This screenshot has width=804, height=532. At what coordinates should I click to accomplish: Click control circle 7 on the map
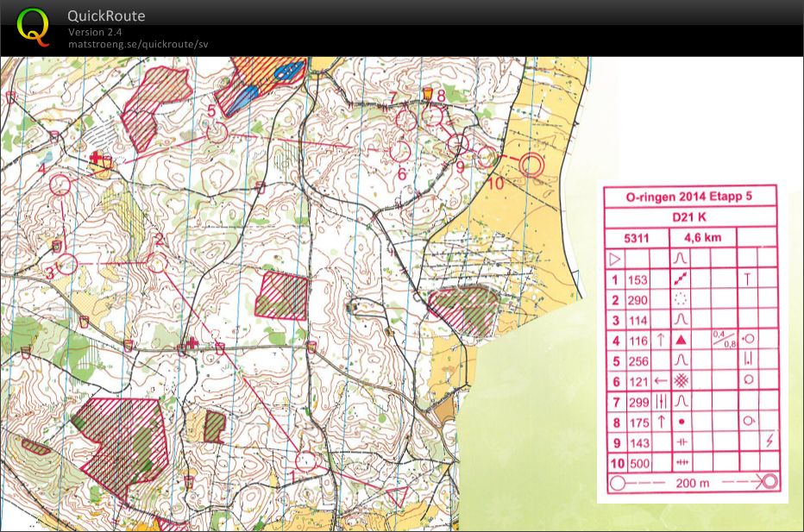coord(406,121)
